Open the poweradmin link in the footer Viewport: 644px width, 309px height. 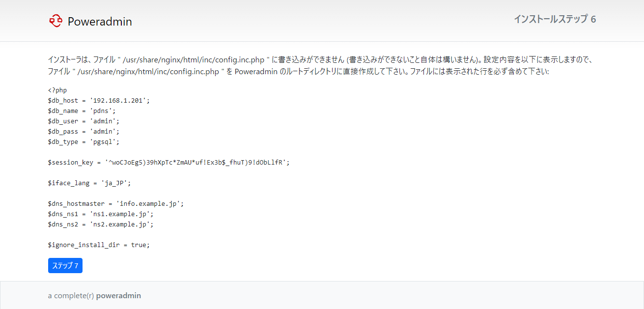(118, 295)
